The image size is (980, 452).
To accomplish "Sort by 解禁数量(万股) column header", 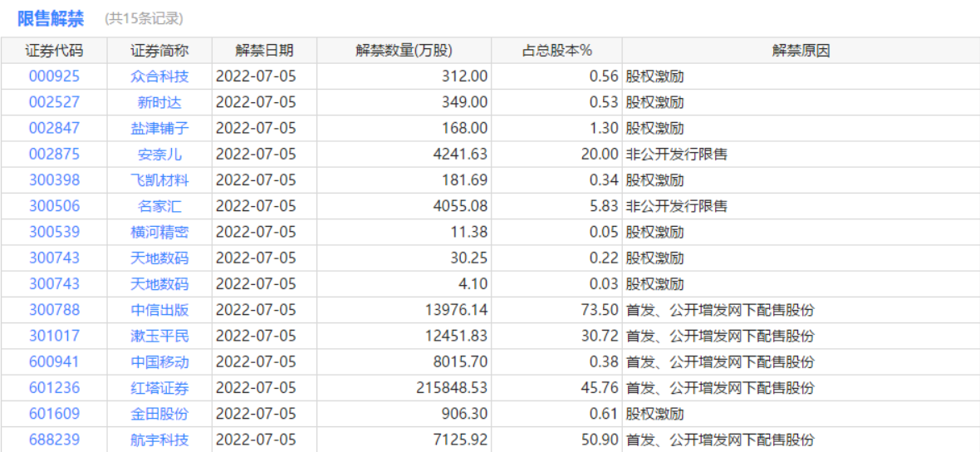I will click(404, 51).
